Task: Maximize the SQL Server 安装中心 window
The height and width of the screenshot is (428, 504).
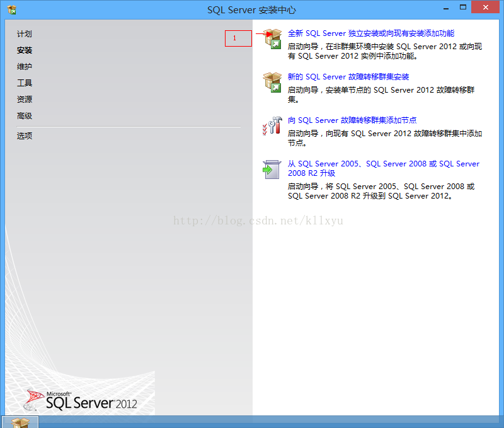Action: [463, 8]
